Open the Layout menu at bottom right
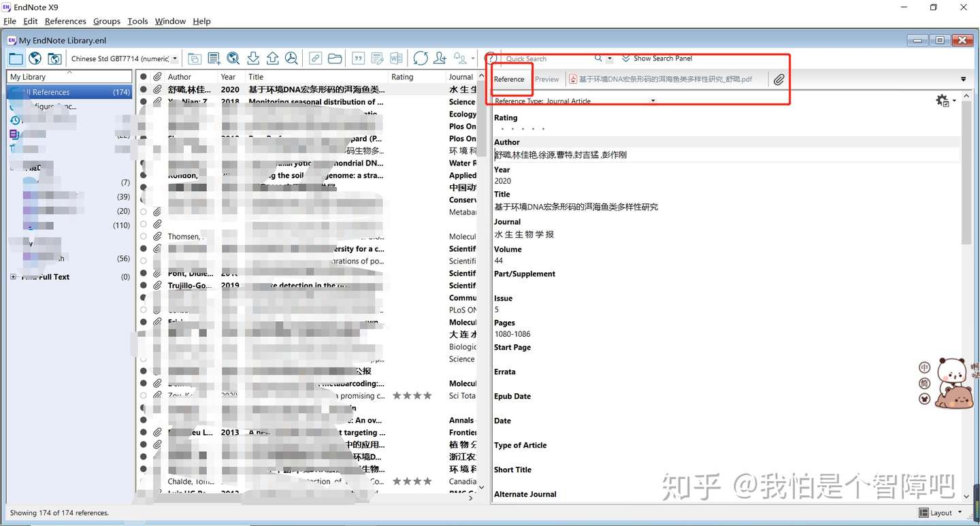980x526 pixels. pyautogui.click(x=941, y=512)
